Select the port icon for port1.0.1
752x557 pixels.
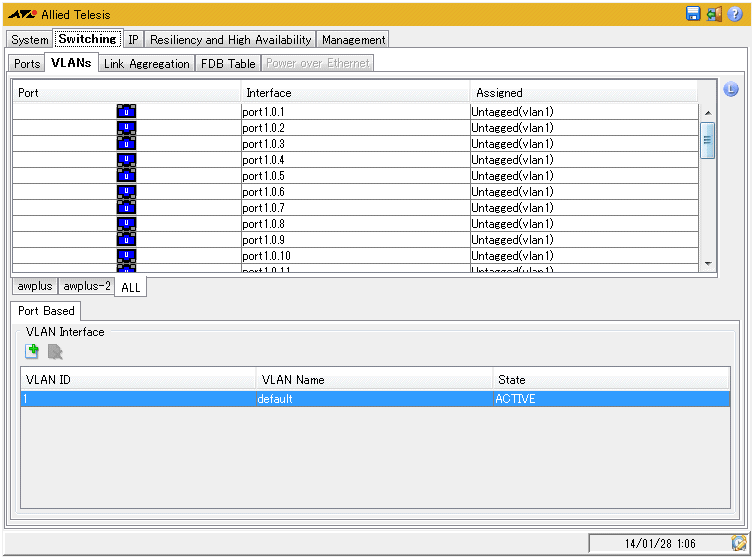click(126, 112)
